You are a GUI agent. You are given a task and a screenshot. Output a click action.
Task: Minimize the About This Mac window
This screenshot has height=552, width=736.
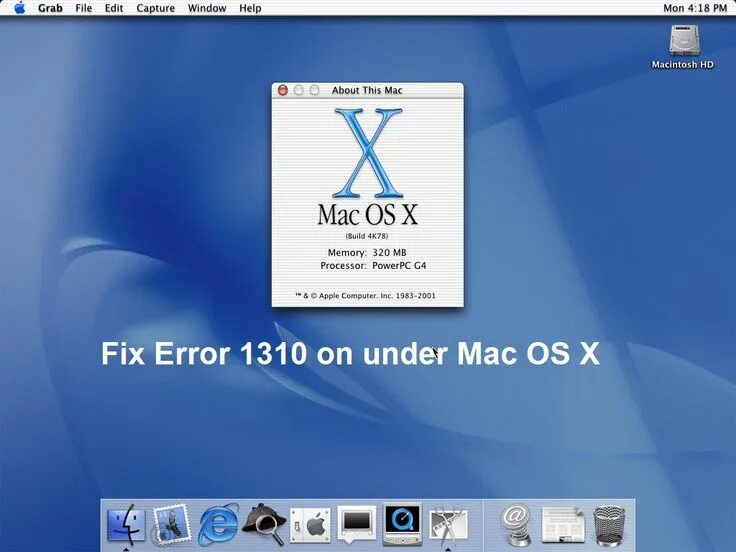299,90
